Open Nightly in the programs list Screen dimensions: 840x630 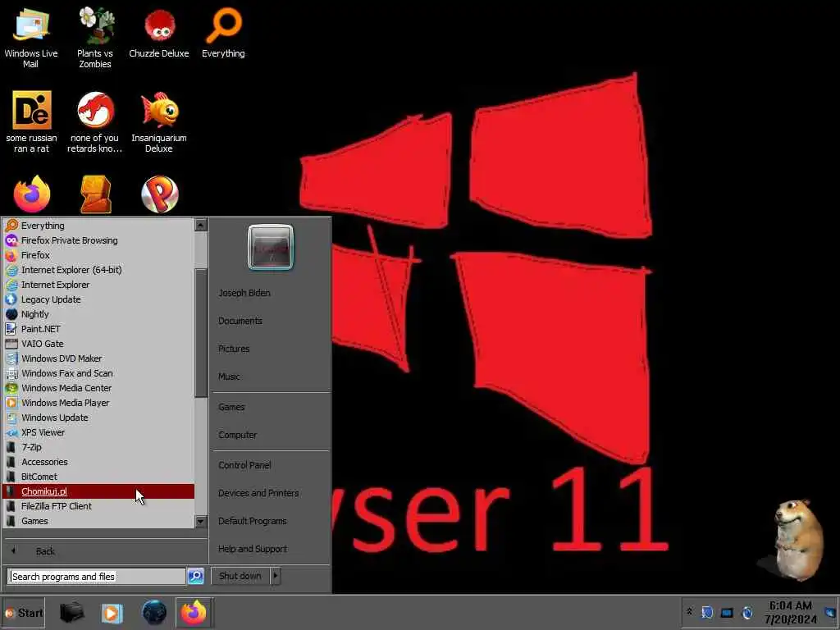point(98,314)
